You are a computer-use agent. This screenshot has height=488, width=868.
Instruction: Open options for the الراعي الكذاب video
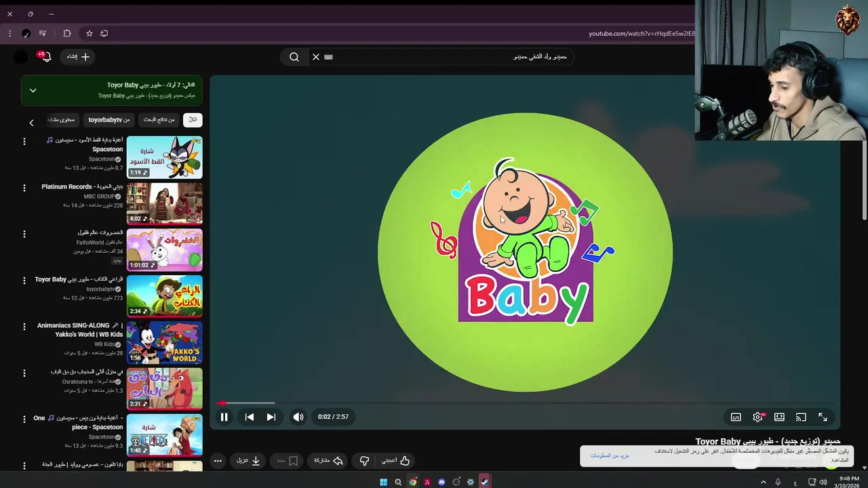pos(24,280)
